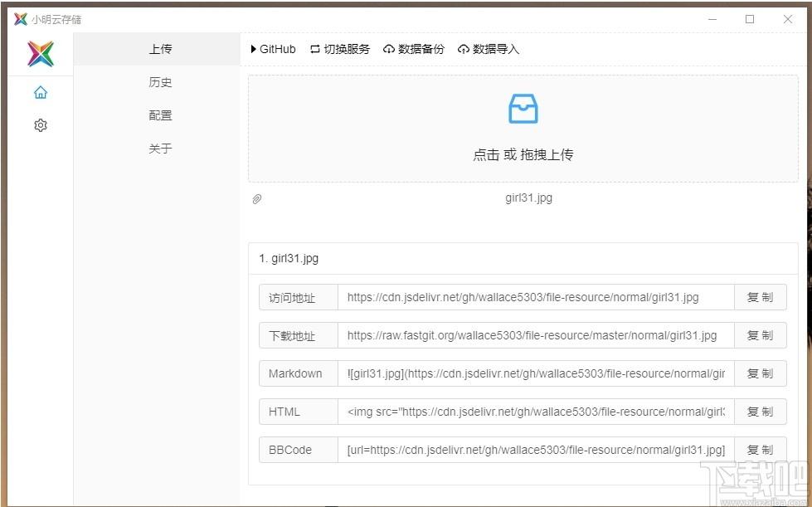Click 数据备份 backup option
This screenshot has width=812, height=507.
coord(414,49)
